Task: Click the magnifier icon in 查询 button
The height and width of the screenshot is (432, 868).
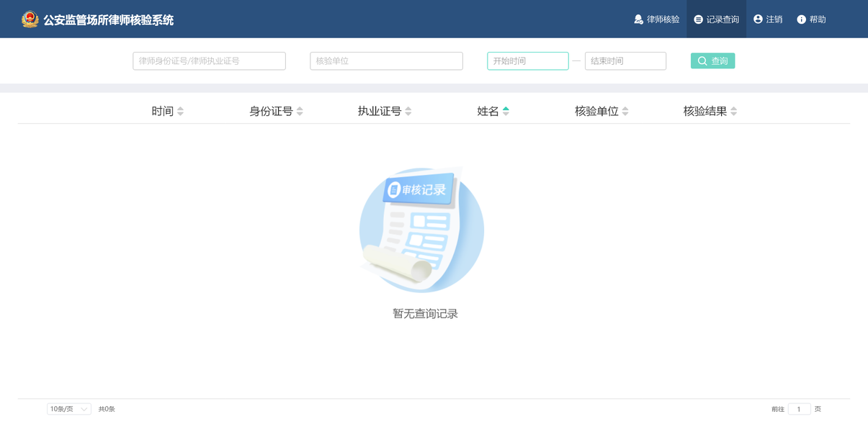Action: (702, 61)
